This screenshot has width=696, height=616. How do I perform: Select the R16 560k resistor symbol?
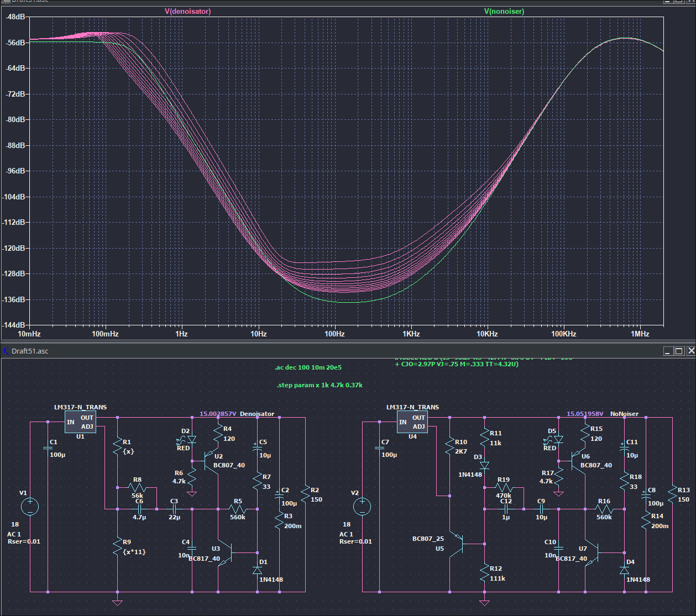point(604,509)
